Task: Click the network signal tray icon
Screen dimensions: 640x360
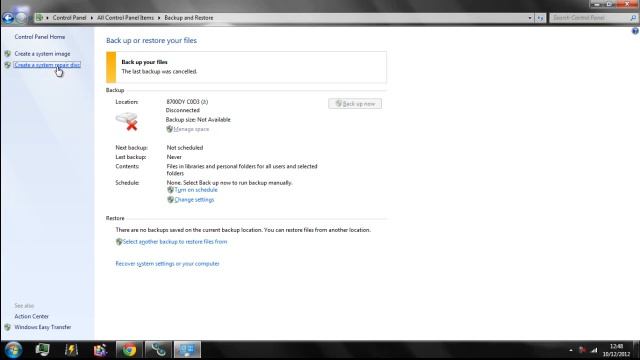Action: (594, 350)
